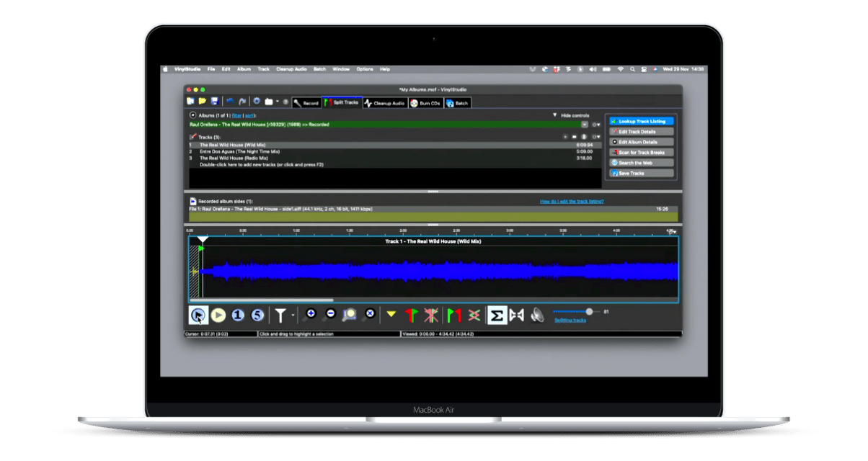This screenshot has height=461, width=868.
Task: Reset zoom with the X magnifier icon
Action: pyautogui.click(x=370, y=313)
